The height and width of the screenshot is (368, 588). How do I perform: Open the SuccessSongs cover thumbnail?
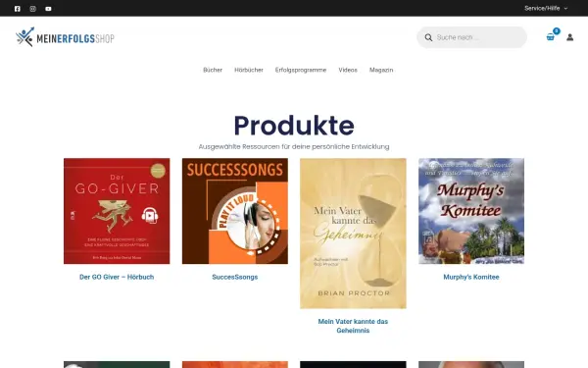(235, 211)
